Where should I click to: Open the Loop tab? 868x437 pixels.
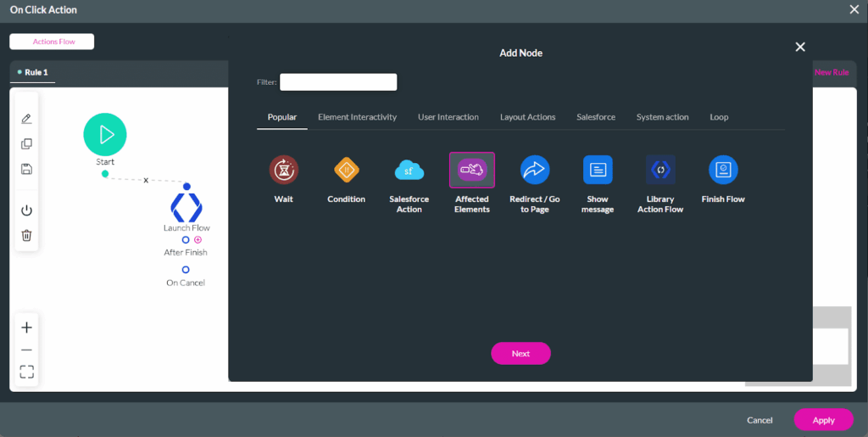(719, 117)
